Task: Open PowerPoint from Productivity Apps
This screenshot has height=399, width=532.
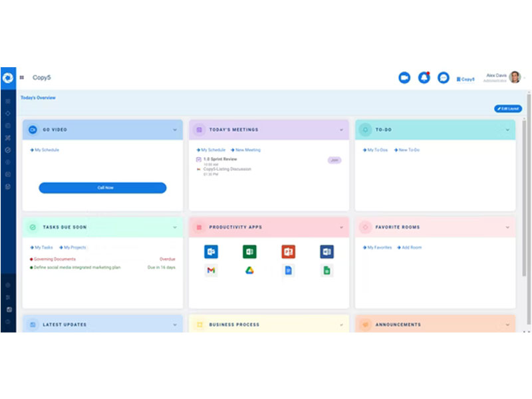Action: click(x=288, y=251)
